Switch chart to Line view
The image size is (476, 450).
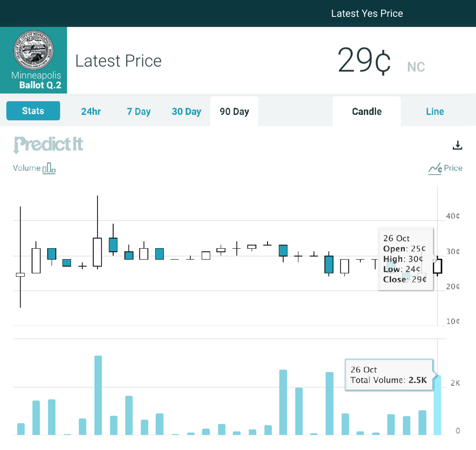pos(435,111)
